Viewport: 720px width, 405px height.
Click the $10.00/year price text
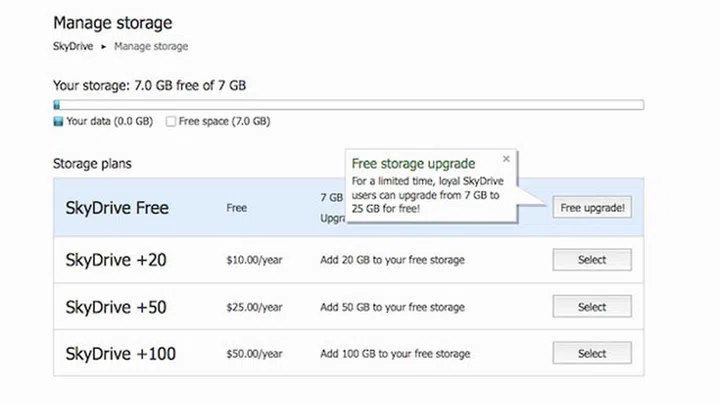(x=254, y=260)
